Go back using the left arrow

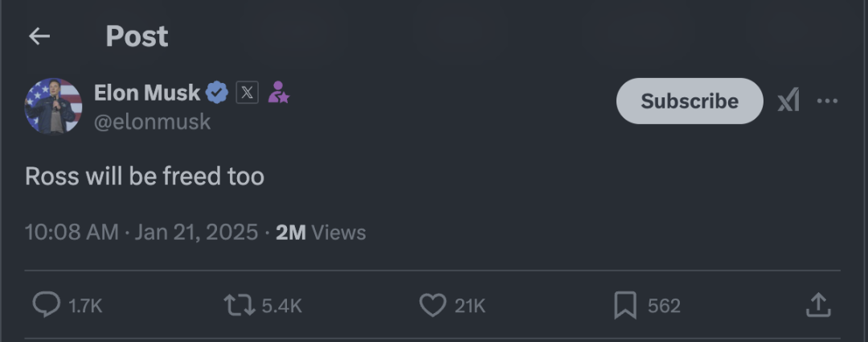[x=39, y=36]
